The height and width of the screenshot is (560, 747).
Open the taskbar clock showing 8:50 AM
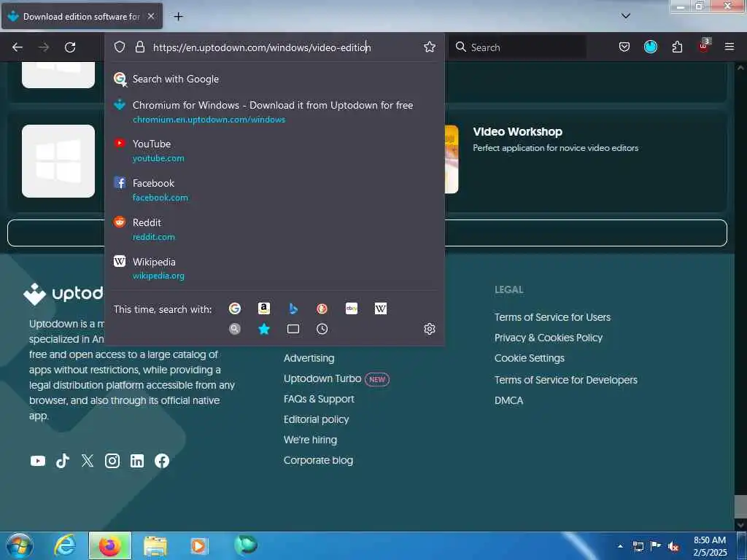coord(710,546)
